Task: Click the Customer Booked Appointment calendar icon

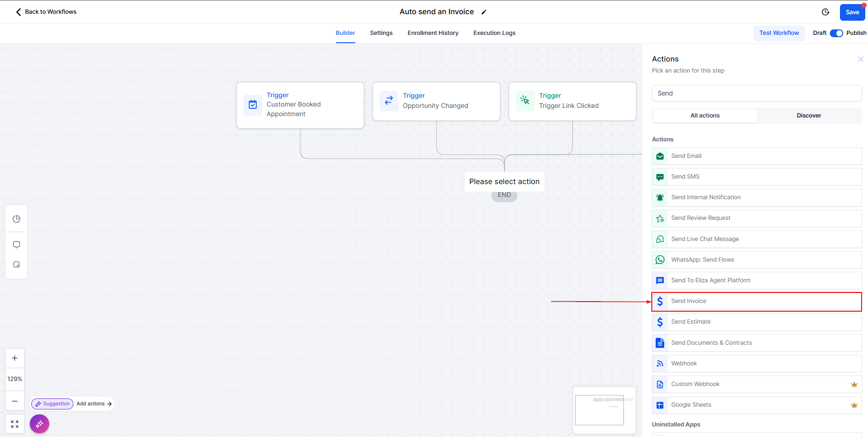Action: [x=253, y=105]
